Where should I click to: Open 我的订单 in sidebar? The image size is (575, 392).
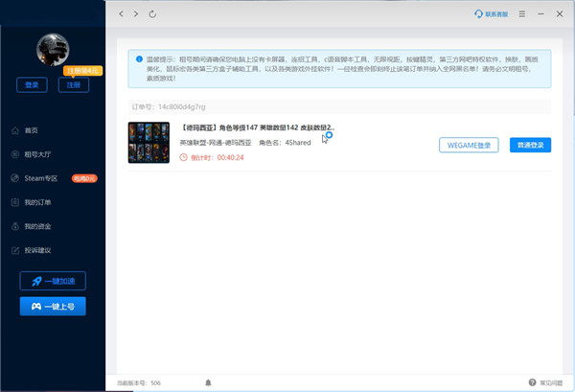pos(37,202)
